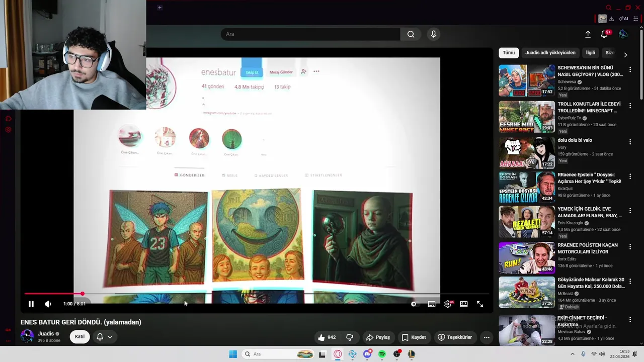Seek the red video progress bar
This screenshot has height=362, width=644.
pos(257,294)
